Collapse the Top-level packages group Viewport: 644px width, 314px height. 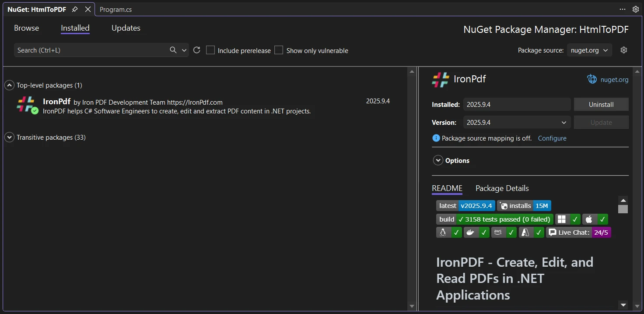[9, 85]
